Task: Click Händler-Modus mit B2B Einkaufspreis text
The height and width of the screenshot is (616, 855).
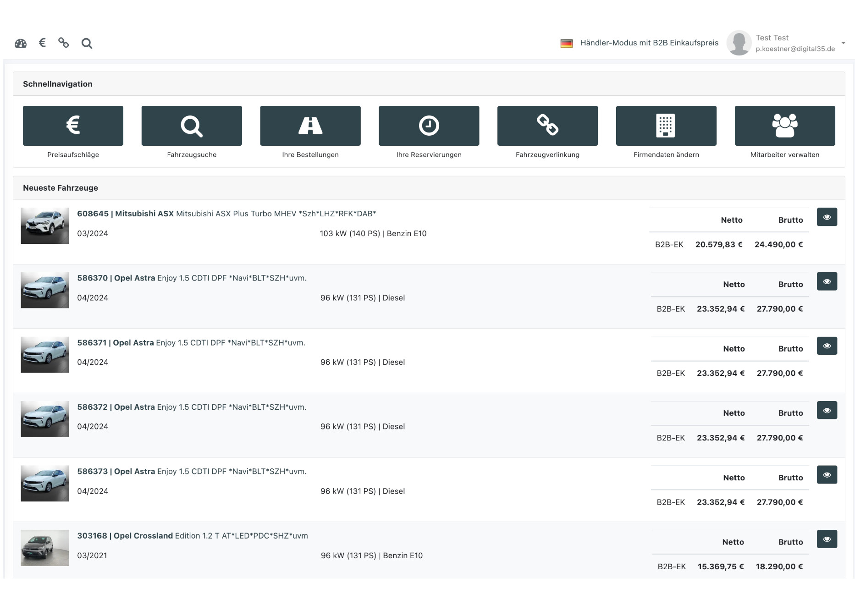Action: pyautogui.click(x=649, y=43)
